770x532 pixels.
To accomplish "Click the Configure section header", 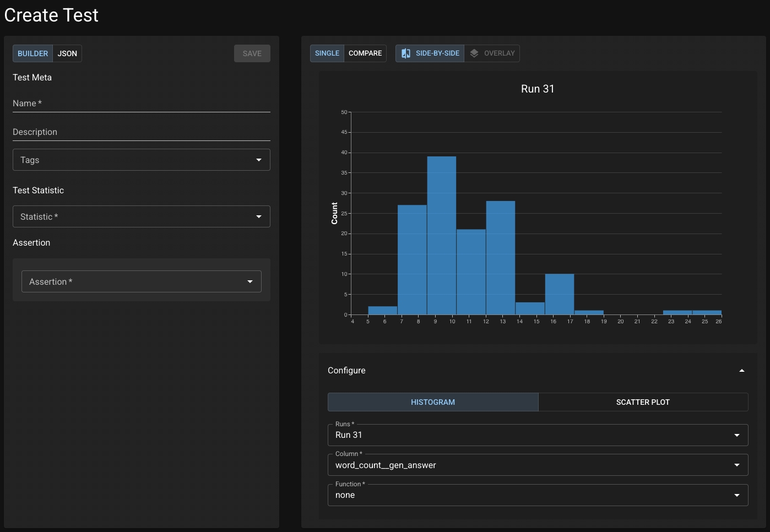I will 347,371.
